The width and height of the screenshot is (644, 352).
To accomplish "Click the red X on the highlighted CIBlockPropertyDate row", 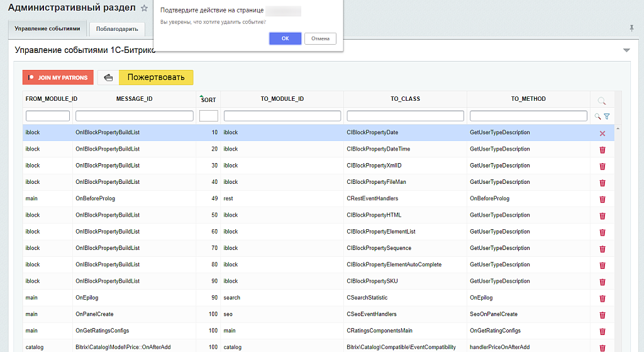I will tap(602, 133).
